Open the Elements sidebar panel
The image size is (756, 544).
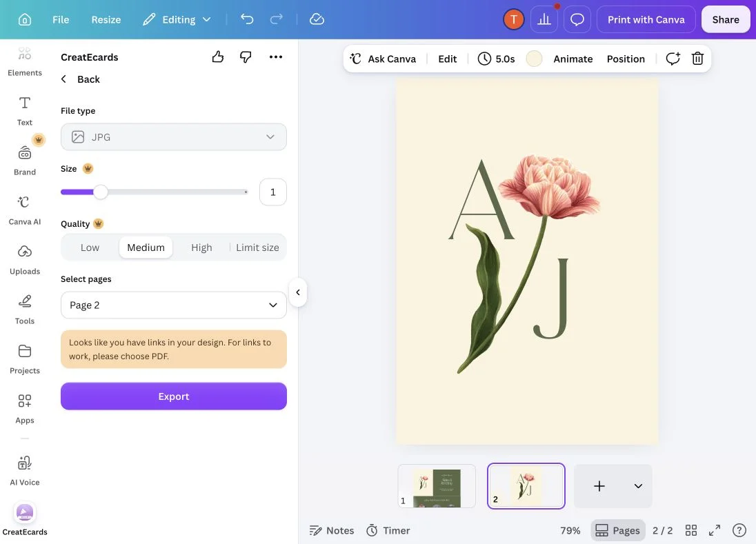(25, 61)
